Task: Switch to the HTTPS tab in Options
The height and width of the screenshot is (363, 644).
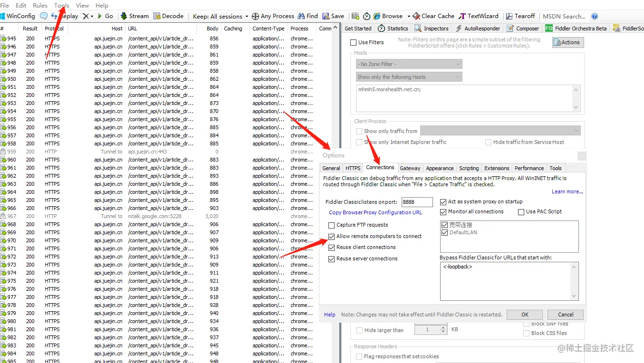Action: (x=353, y=168)
